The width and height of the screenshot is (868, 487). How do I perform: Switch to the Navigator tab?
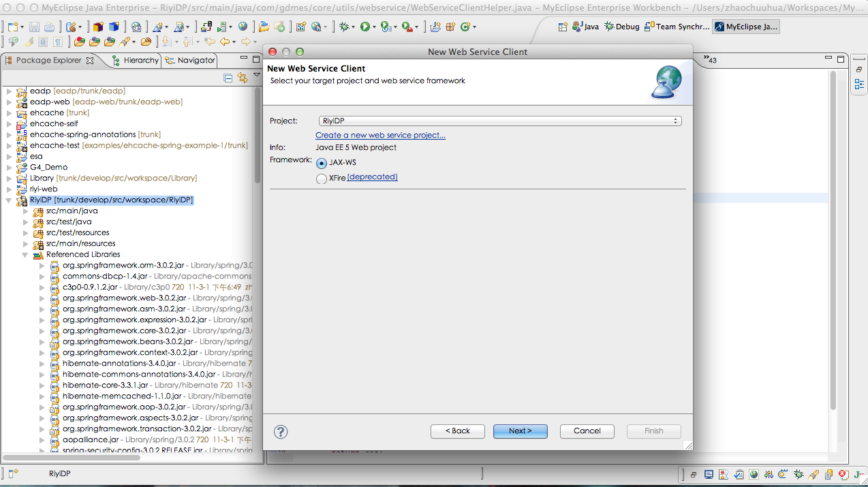190,60
